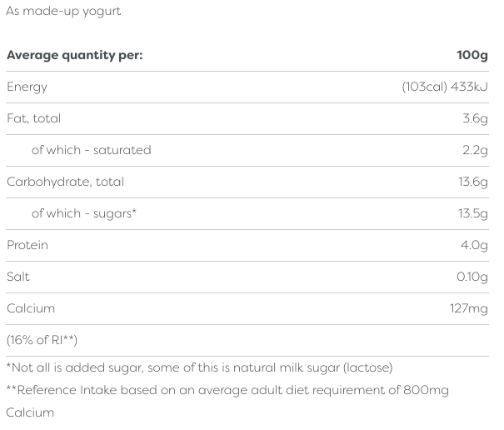The width and height of the screenshot is (504, 430).
Task: Click the 3.6g total fat value
Action: click(x=475, y=119)
